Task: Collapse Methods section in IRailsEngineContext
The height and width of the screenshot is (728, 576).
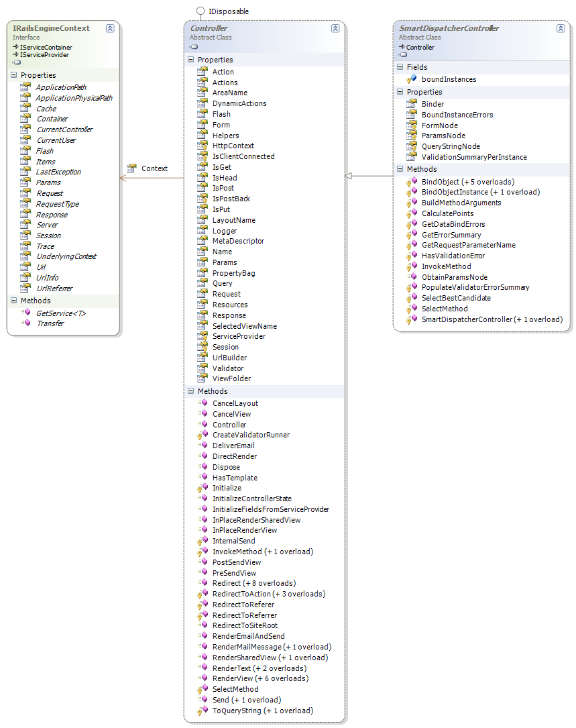Action: 14,301
